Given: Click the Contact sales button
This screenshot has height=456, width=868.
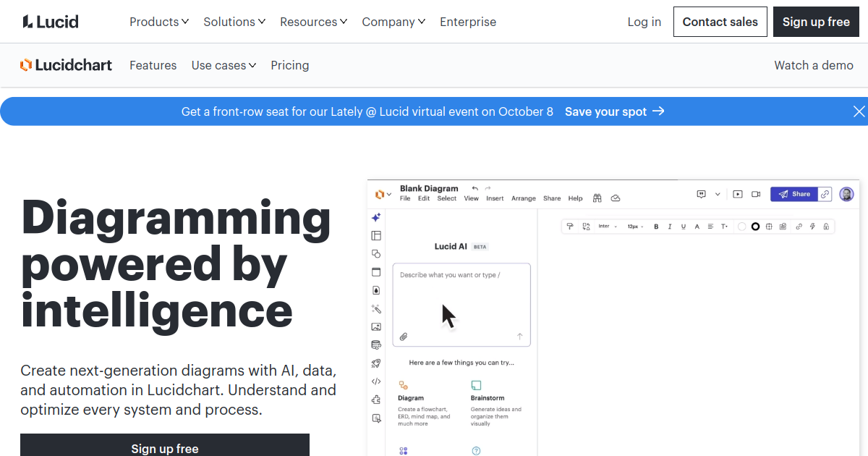Looking at the screenshot, I should 720,22.
